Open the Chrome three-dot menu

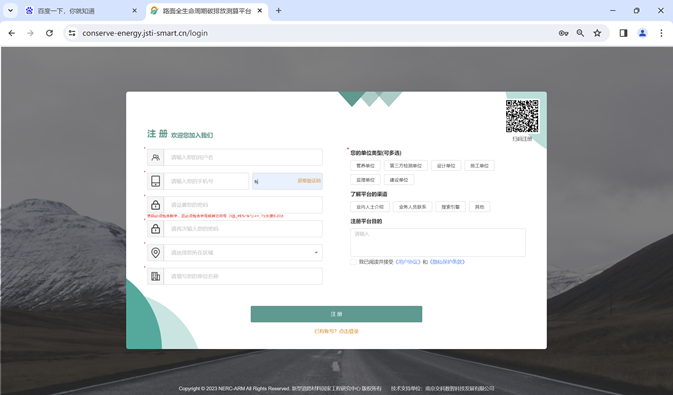click(x=661, y=33)
